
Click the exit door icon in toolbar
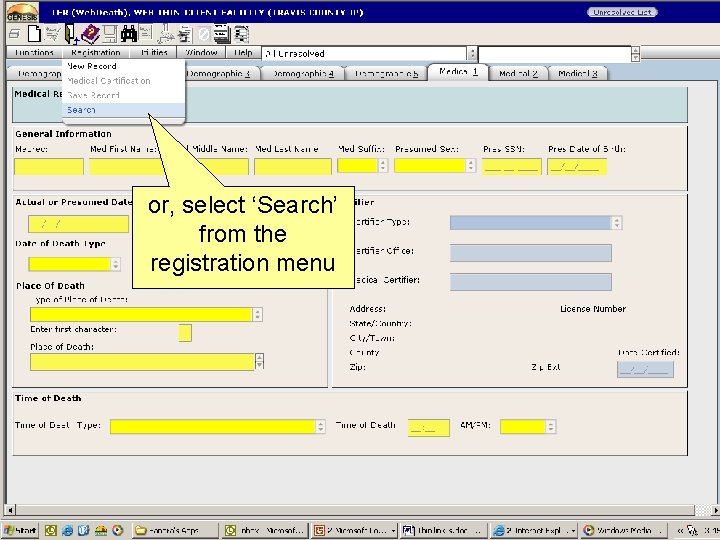(x=71, y=34)
